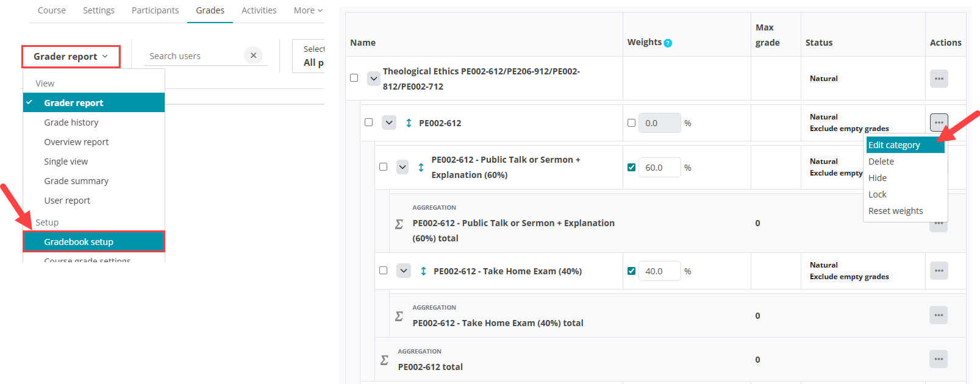Uncheck the 60.0 weight override checkbox
Screen dimensions: 980x384
click(631, 168)
